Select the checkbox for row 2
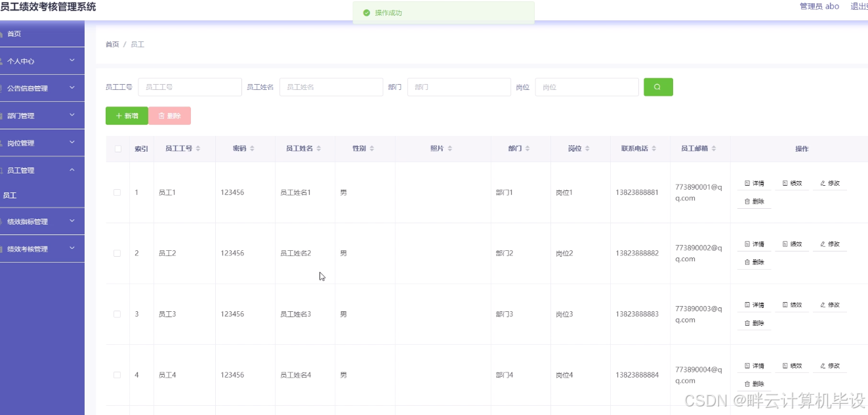The height and width of the screenshot is (415, 868). click(117, 253)
